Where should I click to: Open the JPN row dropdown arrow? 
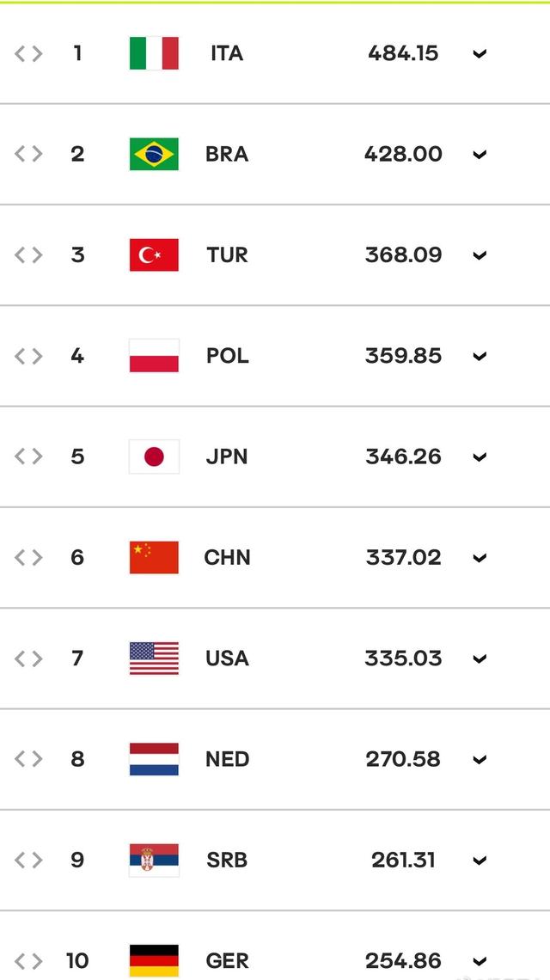pos(480,457)
